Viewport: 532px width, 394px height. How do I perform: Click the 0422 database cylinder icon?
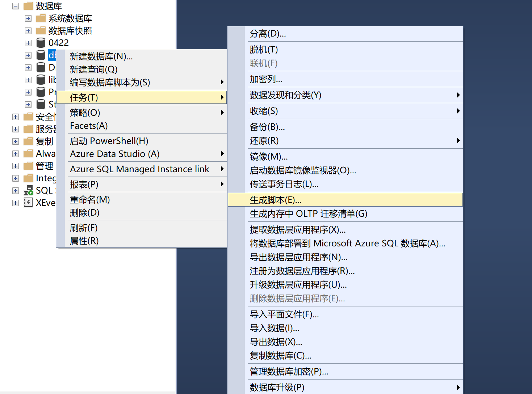point(41,43)
